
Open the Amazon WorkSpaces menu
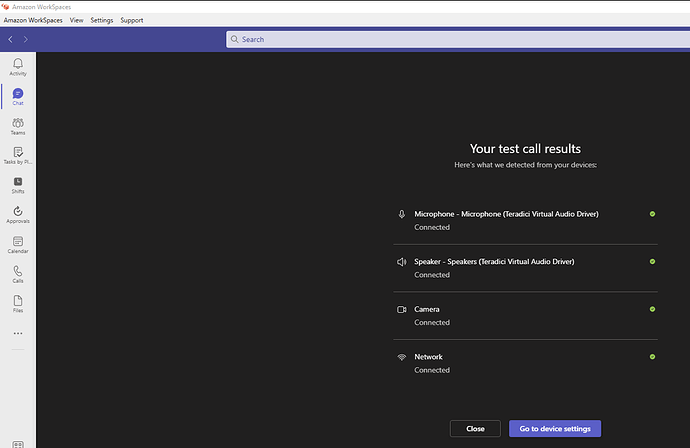[33, 20]
